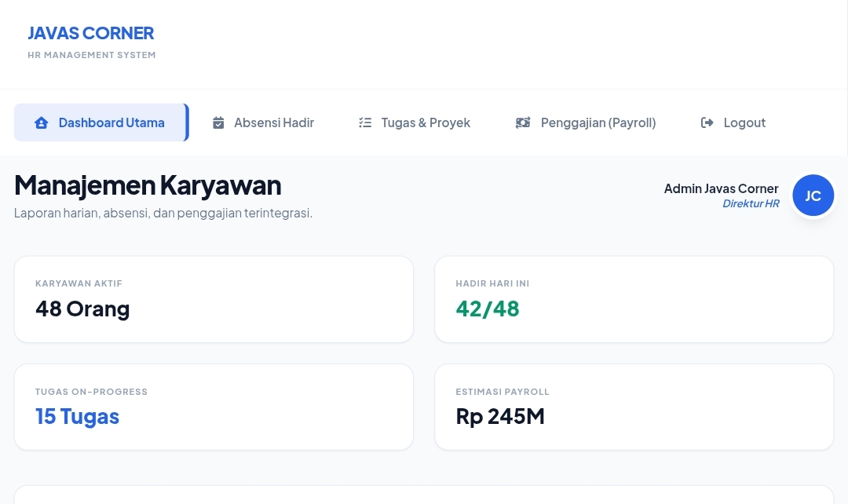848x504 pixels.
Task: Click the JAVAS CORNER logo text
Action: [91, 33]
